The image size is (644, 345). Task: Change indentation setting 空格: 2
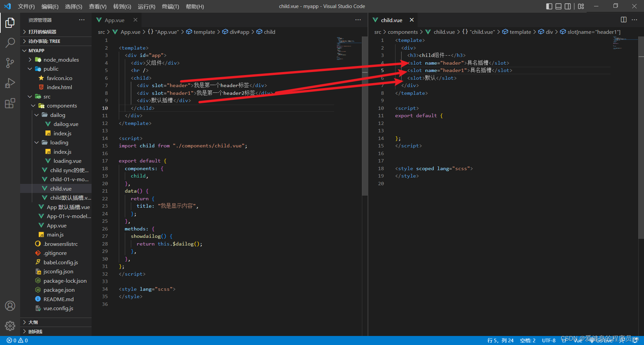coord(528,340)
